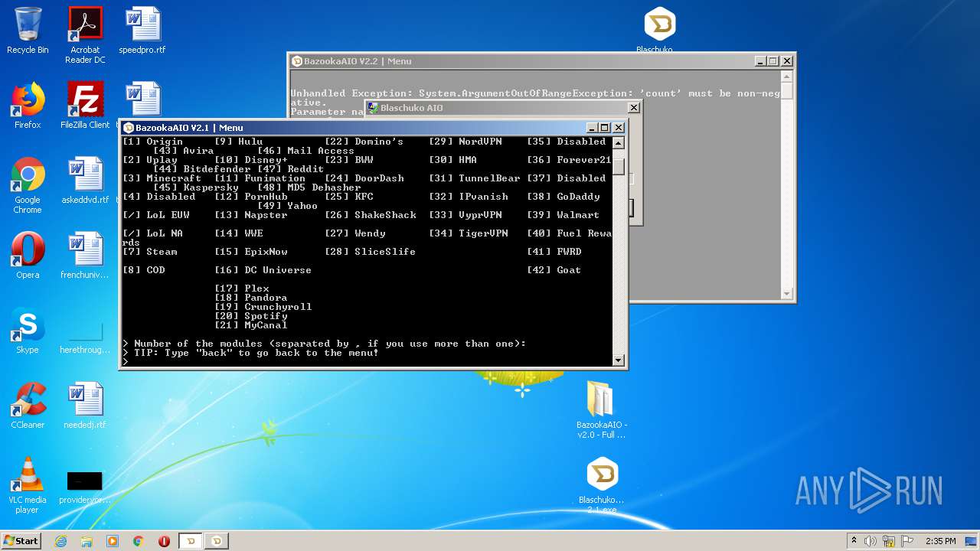The width and height of the screenshot is (980, 551).
Task: Click the '[42] Goat' module text
Action: [554, 270]
